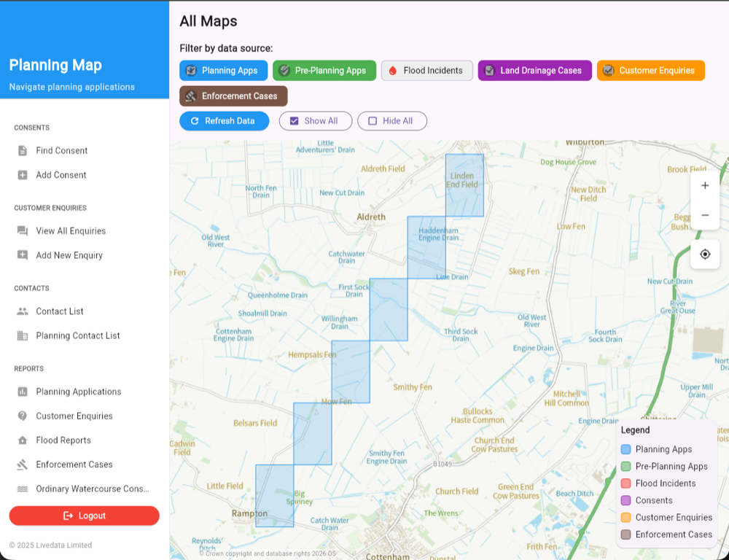Screen dimensions: 729x560
Task: Click the Smithy Fen map label
Action: point(413,387)
